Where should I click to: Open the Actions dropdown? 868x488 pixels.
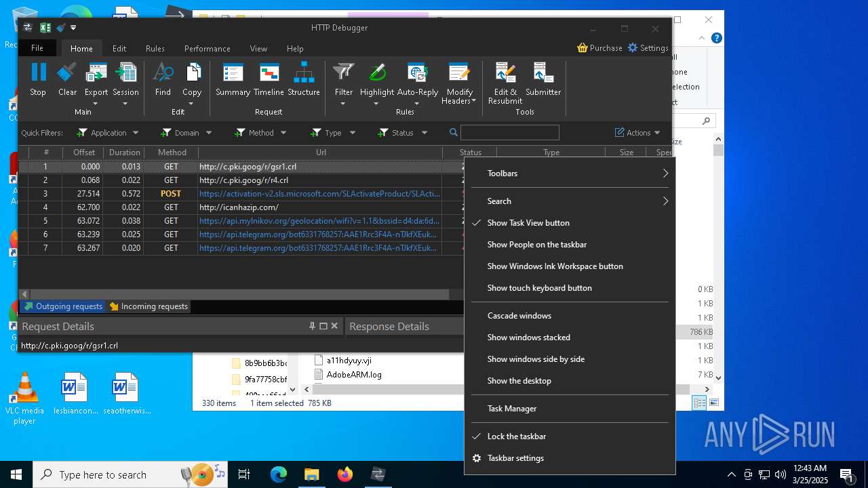click(x=637, y=133)
